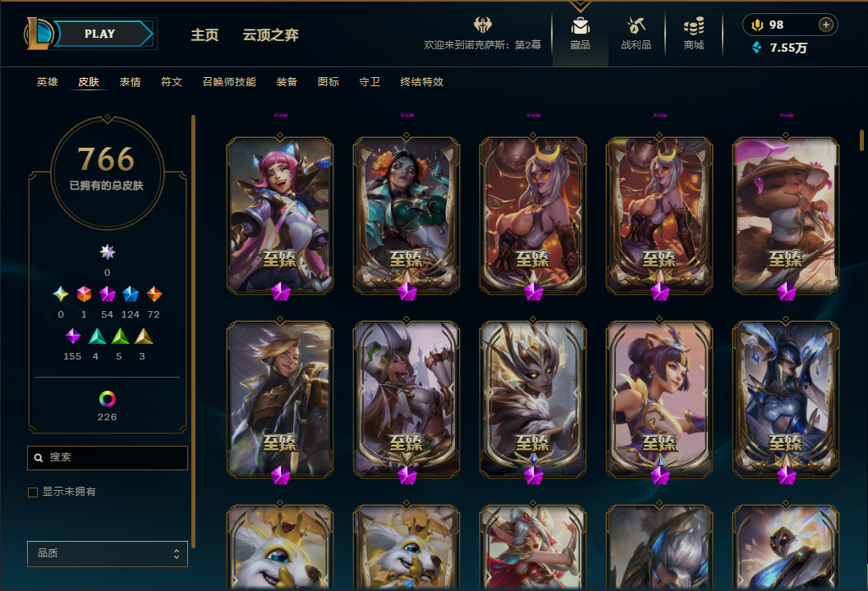Open the 藏品 collection bag icon

tap(580, 25)
